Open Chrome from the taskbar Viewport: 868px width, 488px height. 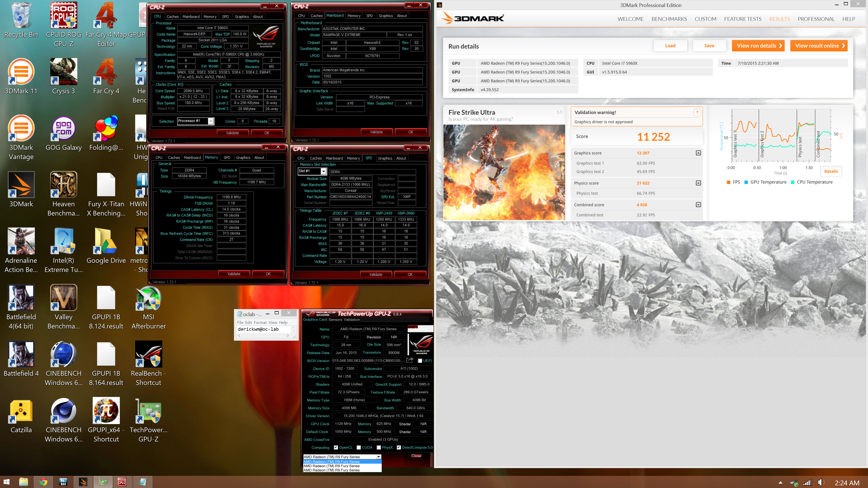click(x=43, y=482)
